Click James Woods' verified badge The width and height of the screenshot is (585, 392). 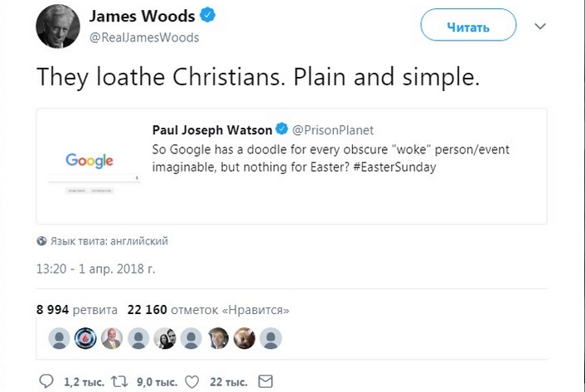pyautogui.click(x=207, y=16)
